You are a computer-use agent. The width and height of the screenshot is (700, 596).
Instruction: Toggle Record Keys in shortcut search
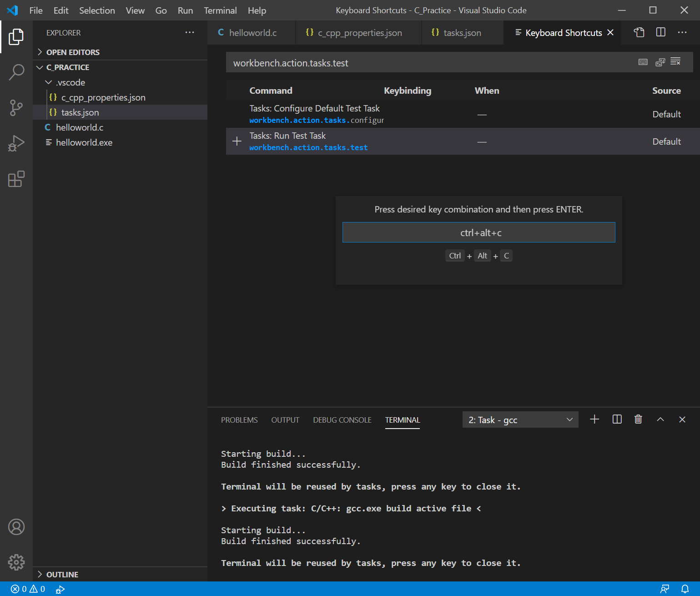click(643, 62)
